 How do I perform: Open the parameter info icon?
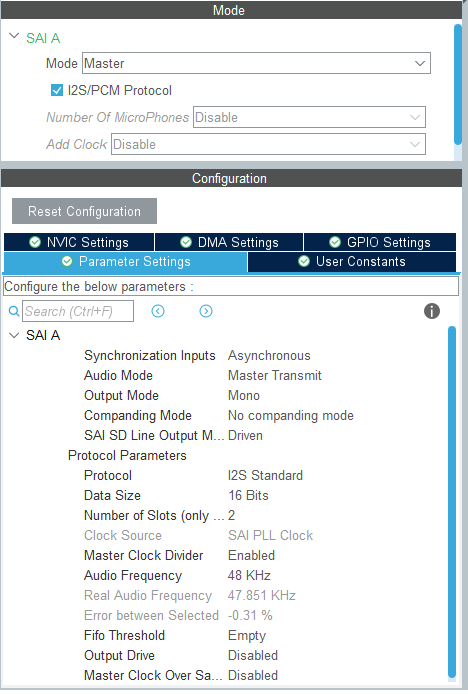click(x=432, y=311)
